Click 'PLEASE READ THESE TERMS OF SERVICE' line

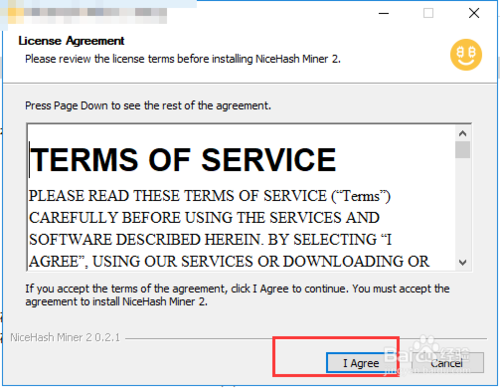[209, 196]
